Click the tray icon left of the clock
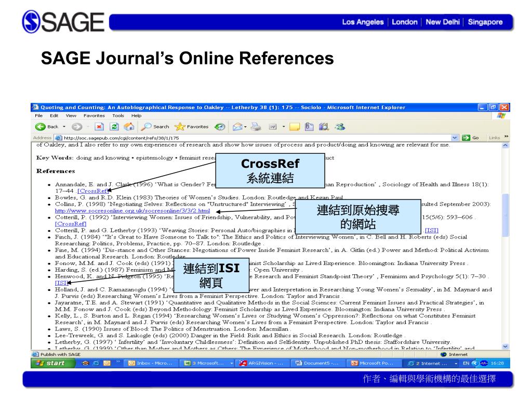This screenshot has height=399, width=532. (484, 363)
